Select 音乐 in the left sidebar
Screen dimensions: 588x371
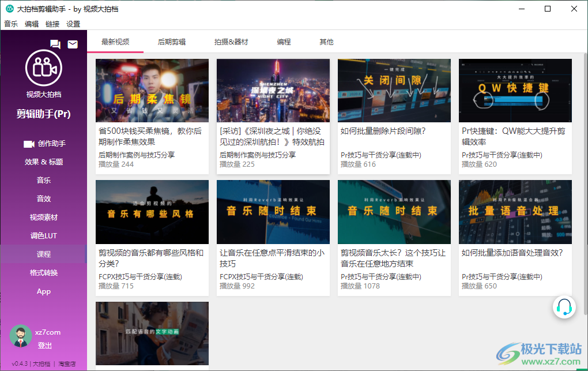click(x=43, y=180)
